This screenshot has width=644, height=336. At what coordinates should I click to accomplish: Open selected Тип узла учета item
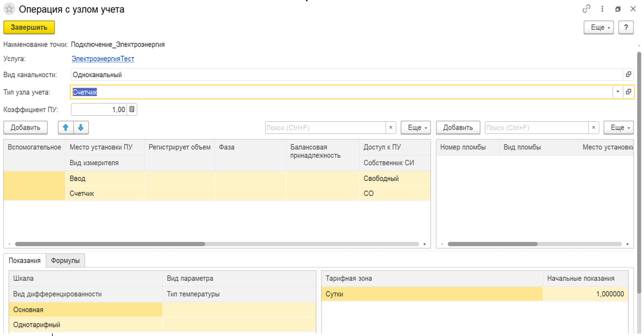629,92
